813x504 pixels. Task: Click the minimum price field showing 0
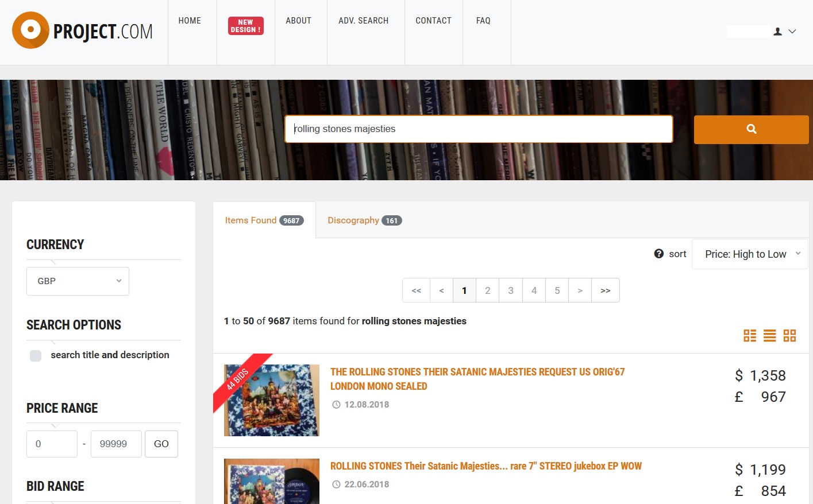click(52, 444)
